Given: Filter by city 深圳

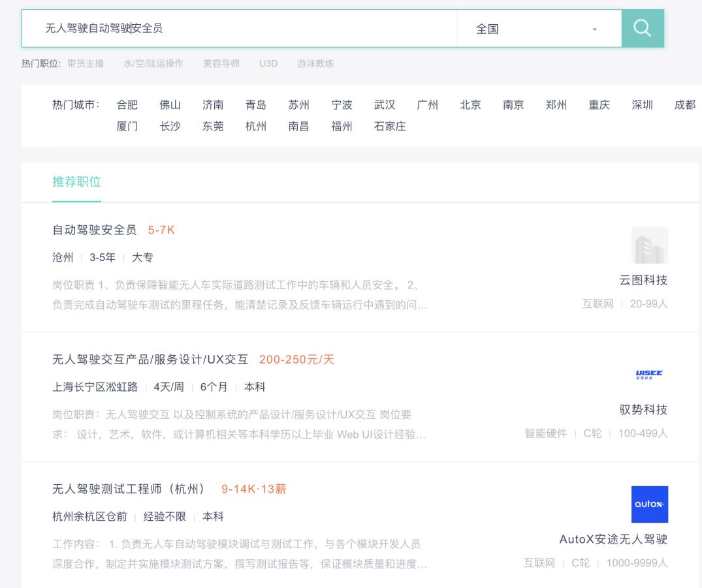Looking at the screenshot, I should (x=642, y=104).
